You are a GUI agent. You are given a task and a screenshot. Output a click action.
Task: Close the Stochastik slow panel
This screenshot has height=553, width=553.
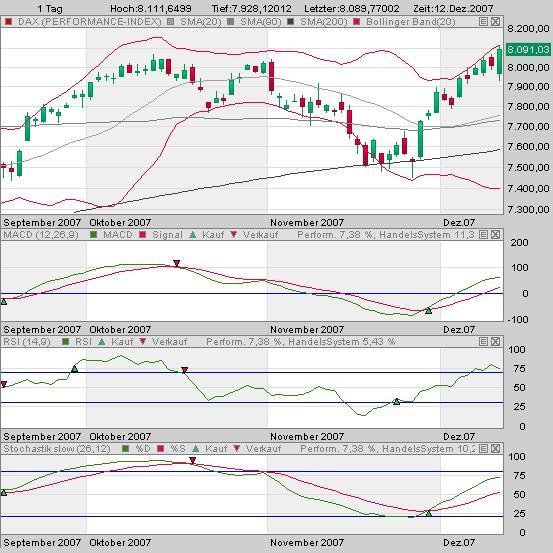tap(496, 449)
